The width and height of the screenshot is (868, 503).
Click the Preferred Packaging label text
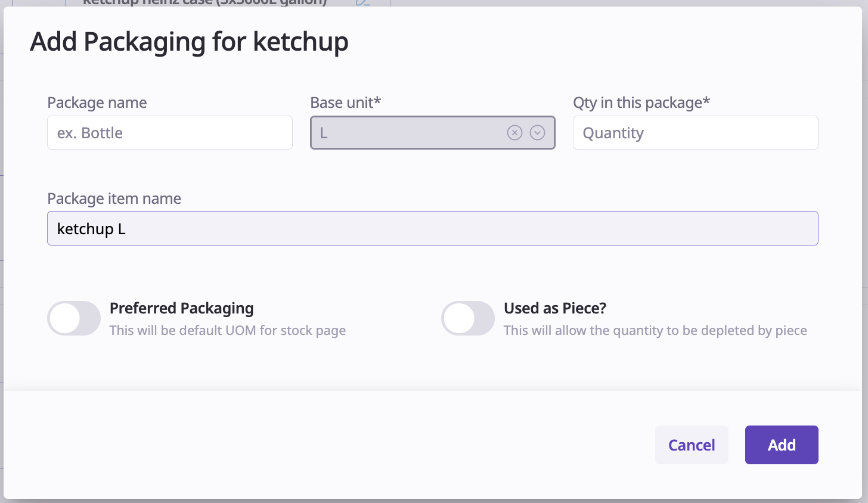[182, 308]
